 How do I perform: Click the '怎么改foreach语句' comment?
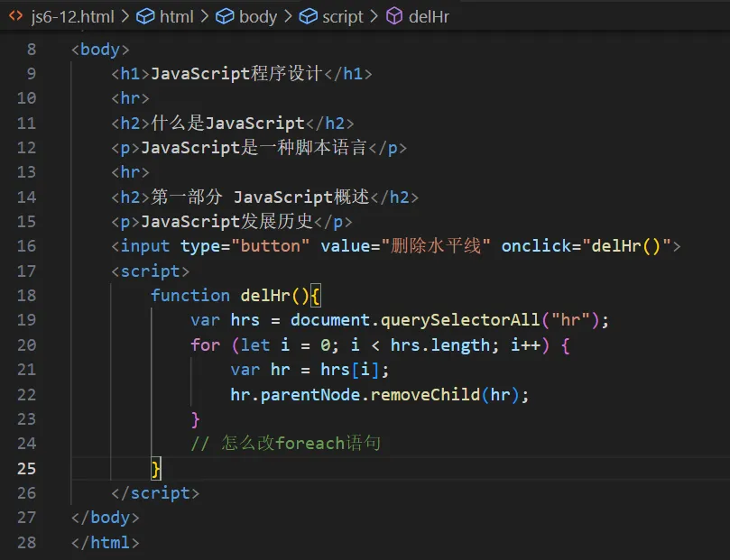point(285,444)
